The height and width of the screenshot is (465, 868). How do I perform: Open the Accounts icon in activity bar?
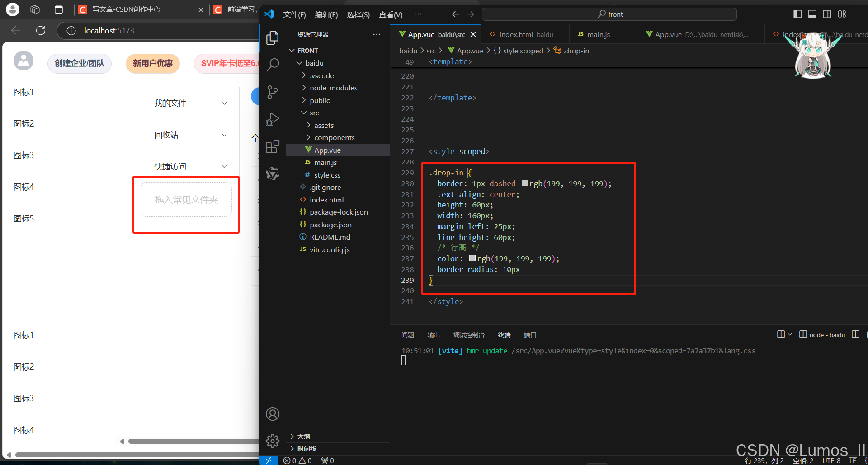click(x=273, y=414)
